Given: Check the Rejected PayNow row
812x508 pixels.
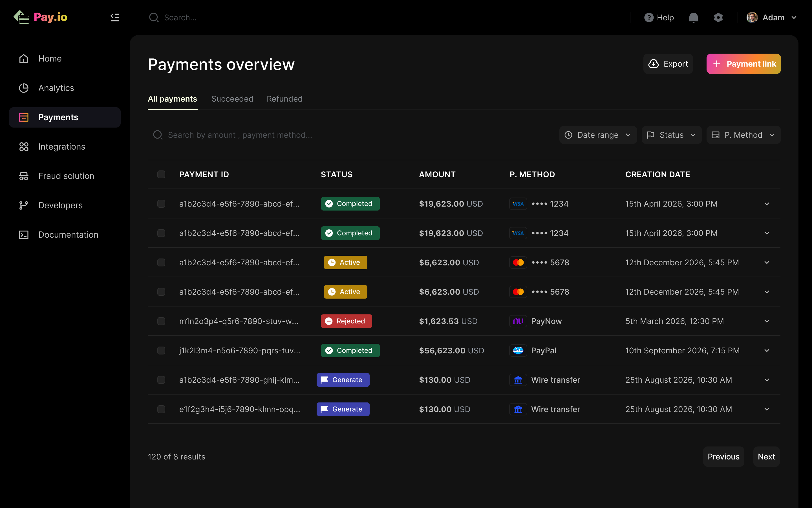Looking at the screenshot, I should (161, 321).
